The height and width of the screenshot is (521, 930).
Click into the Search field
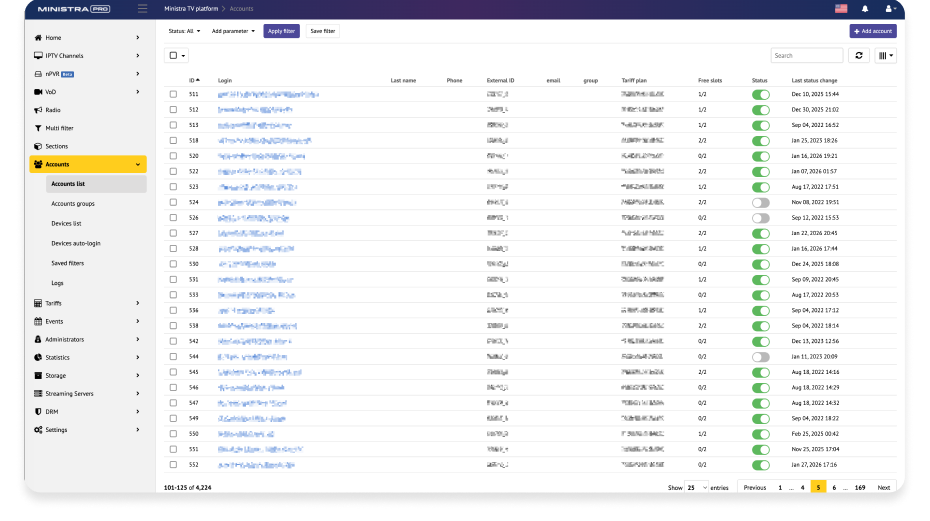tap(807, 56)
